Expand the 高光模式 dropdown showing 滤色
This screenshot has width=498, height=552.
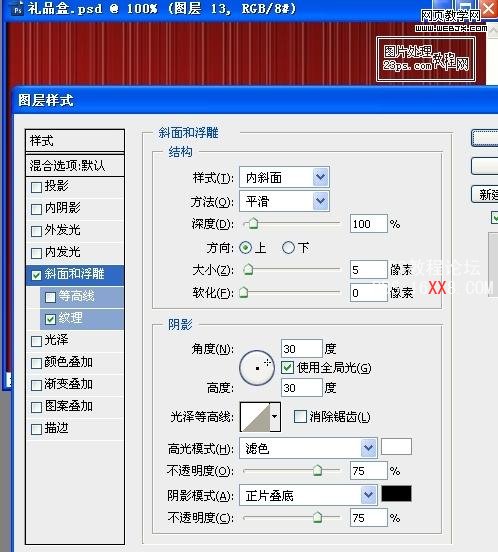(x=308, y=448)
